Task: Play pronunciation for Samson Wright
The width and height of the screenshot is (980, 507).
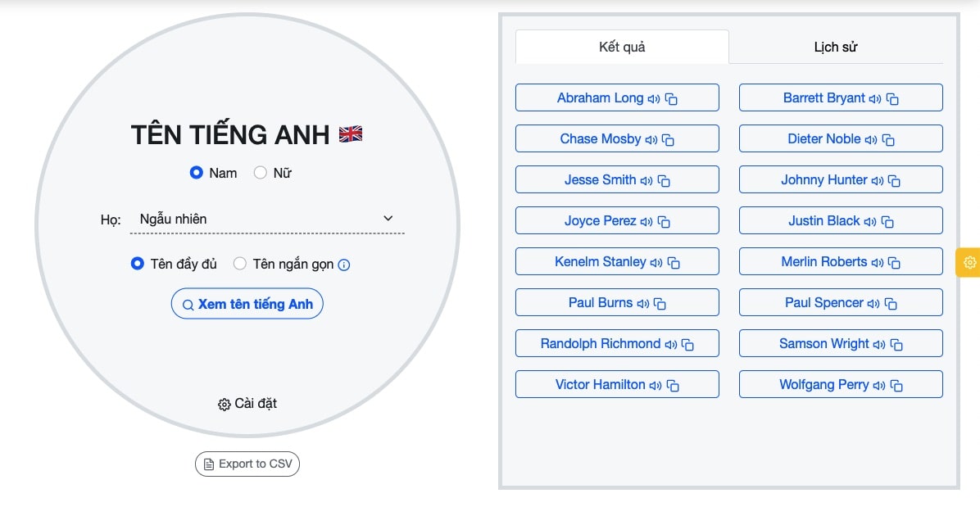Action: (880, 343)
